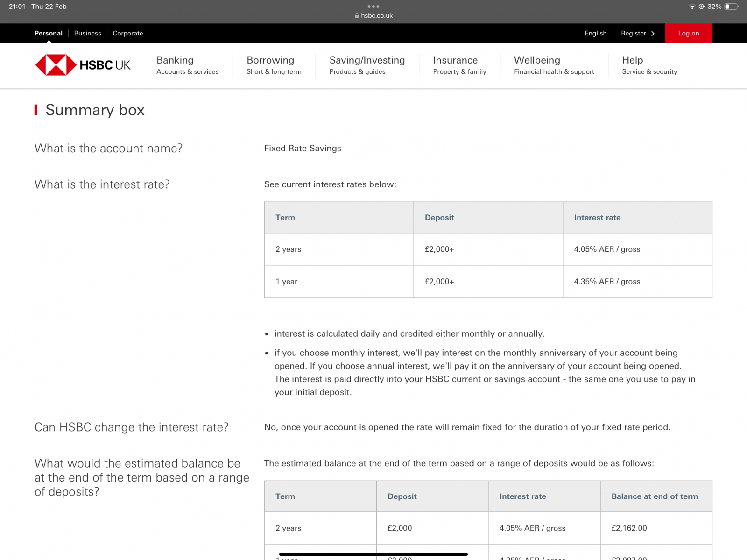Expand the Saving/Investing products menu
747x560 pixels.
367,65
